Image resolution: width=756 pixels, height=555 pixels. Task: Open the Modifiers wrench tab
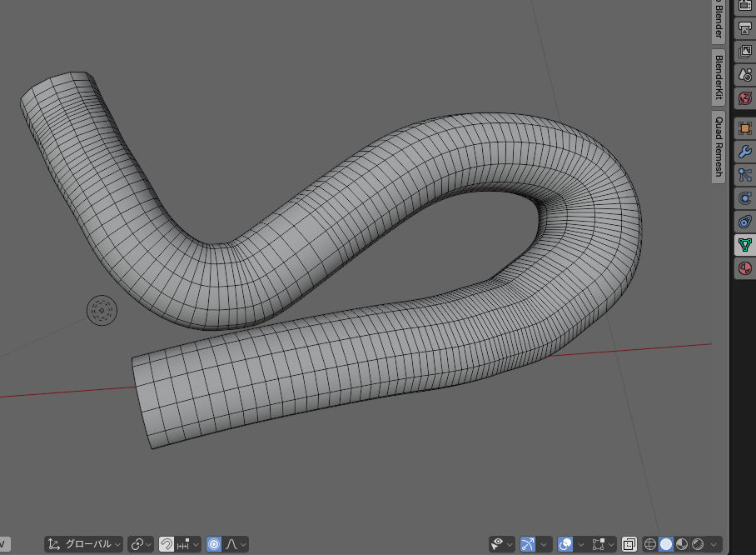745,152
